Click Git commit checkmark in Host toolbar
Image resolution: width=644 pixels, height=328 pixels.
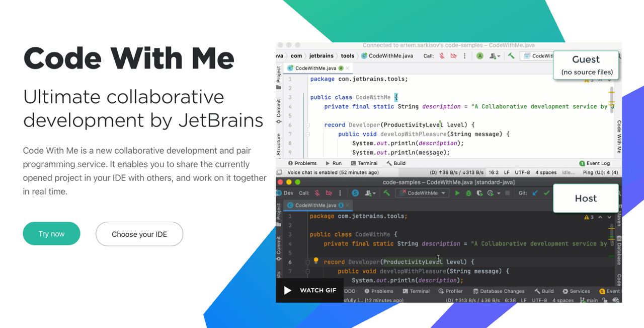pos(546,193)
